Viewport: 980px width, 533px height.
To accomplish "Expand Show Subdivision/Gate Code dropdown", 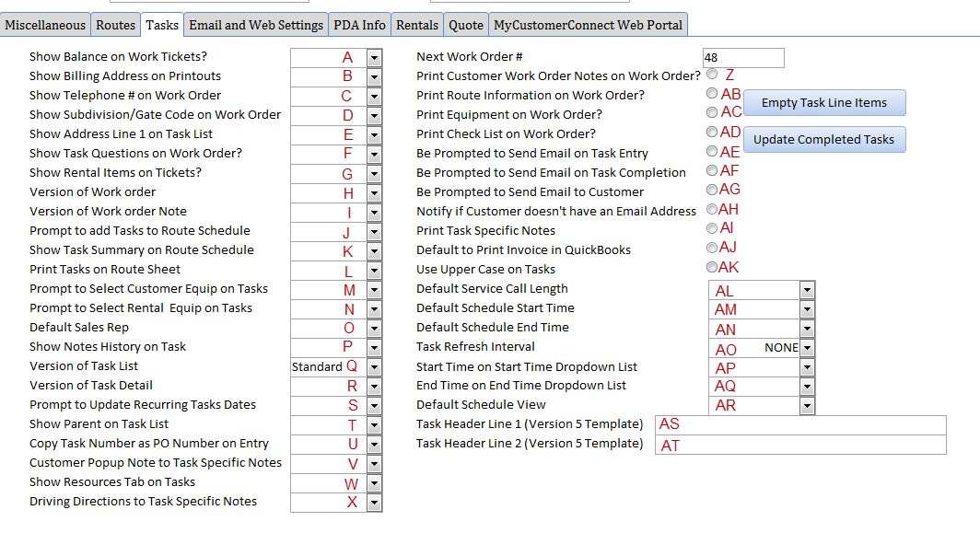I will click(374, 116).
